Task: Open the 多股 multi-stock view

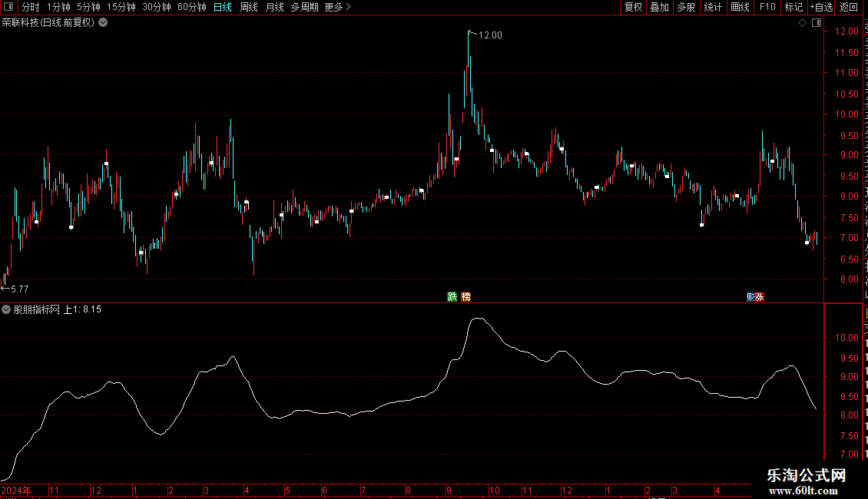Action: (x=687, y=7)
